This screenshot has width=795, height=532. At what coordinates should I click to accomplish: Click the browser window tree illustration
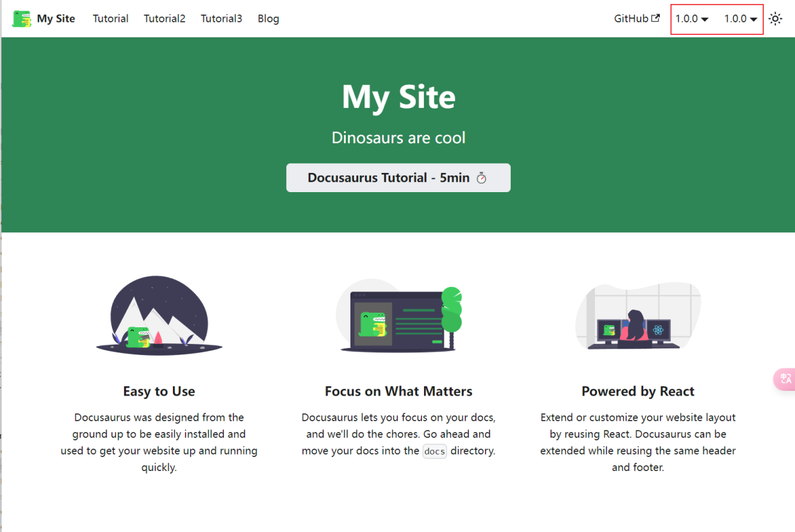click(399, 316)
